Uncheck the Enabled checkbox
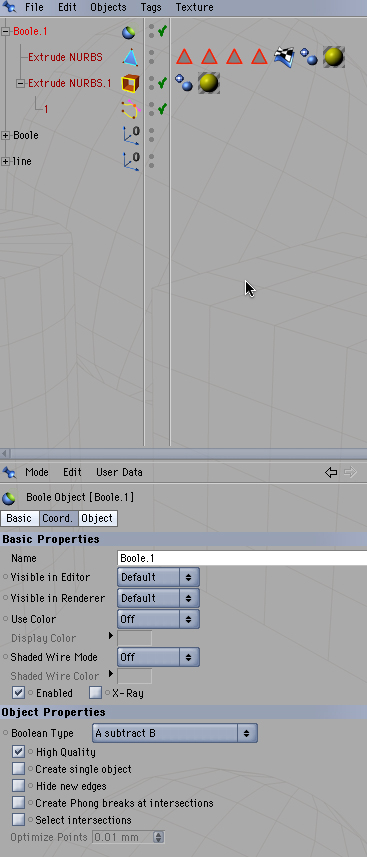Image resolution: width=367 pixels, height=857 pixels. 19,692
